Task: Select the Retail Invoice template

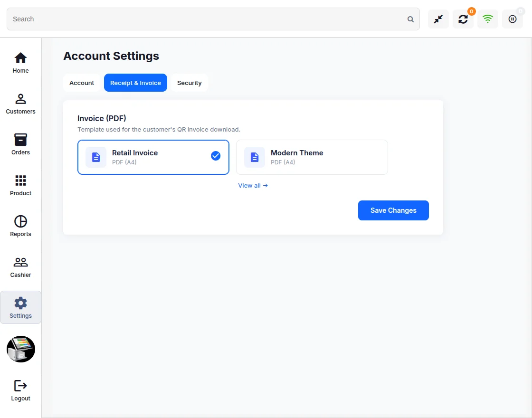Action: pos(153,157)
